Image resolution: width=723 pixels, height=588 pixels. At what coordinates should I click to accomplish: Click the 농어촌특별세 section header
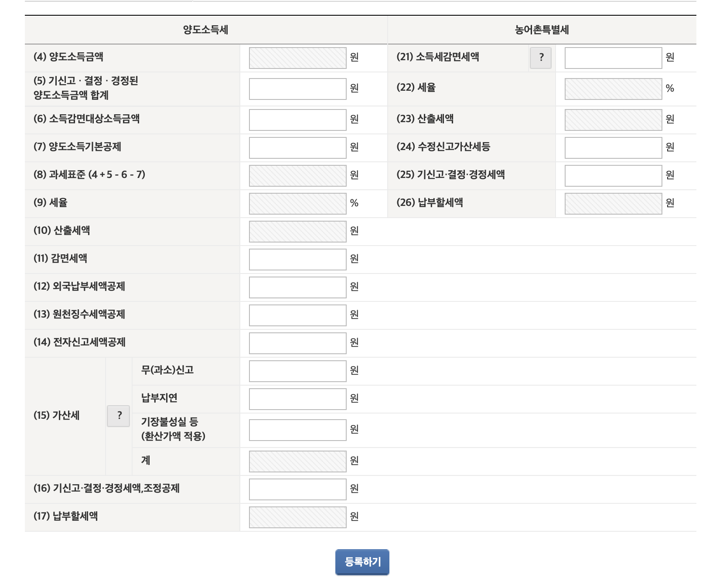tap(541, 30)
